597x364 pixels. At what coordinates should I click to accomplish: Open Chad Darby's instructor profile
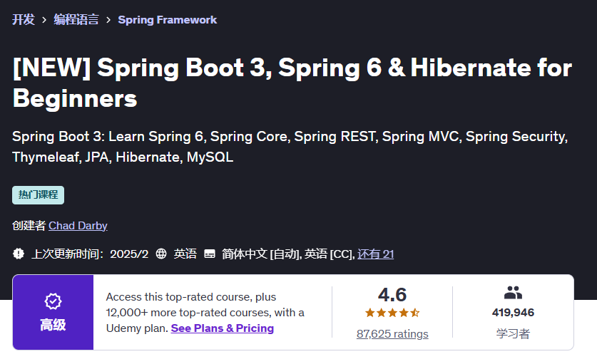(78, 226)
